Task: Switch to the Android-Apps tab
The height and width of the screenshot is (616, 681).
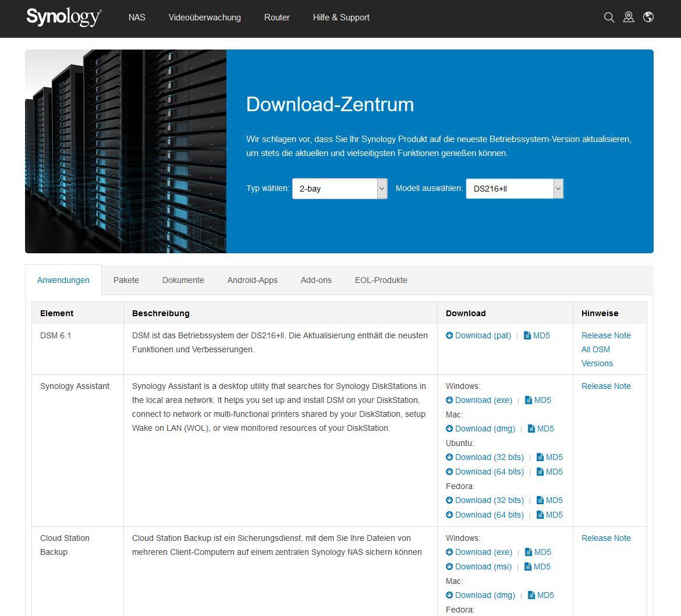Action: coord(253,280)
